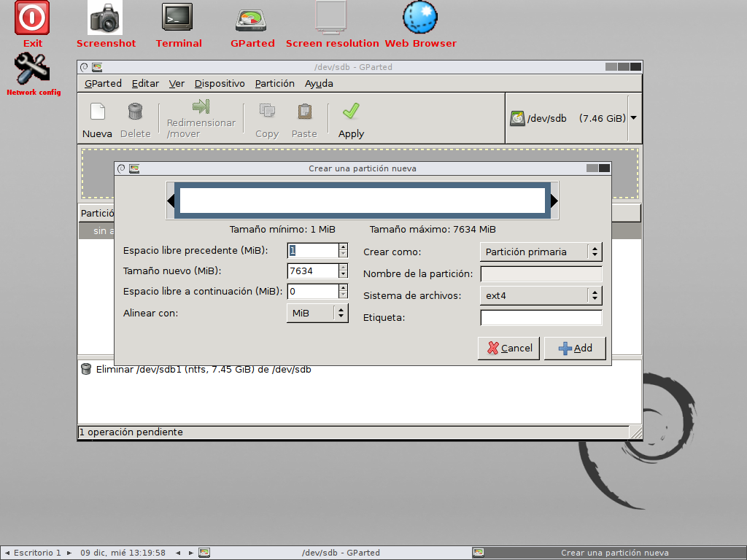Click the right arrow handle of the partition size bar
The height and width of the screenshot is (560, 747).
554,201
